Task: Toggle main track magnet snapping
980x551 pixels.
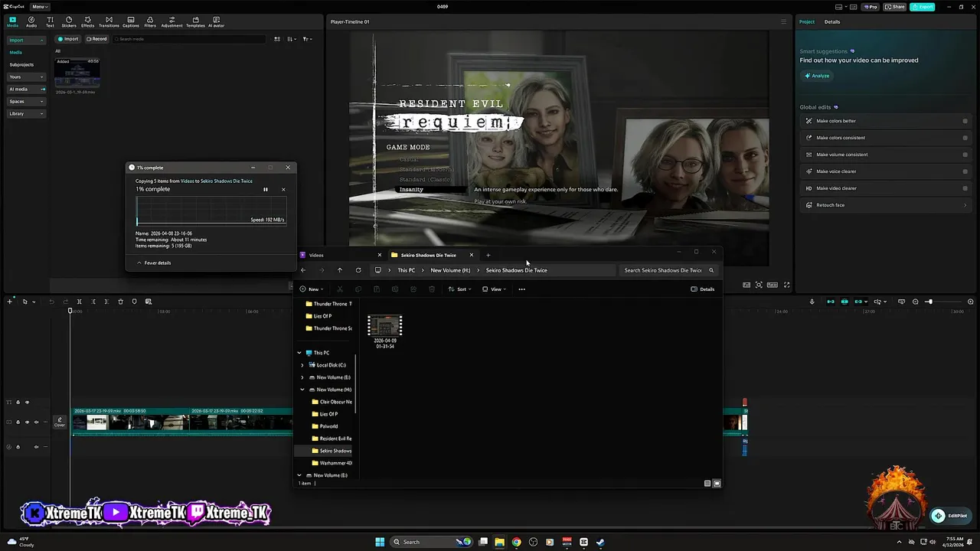Action: pos(831,302)
